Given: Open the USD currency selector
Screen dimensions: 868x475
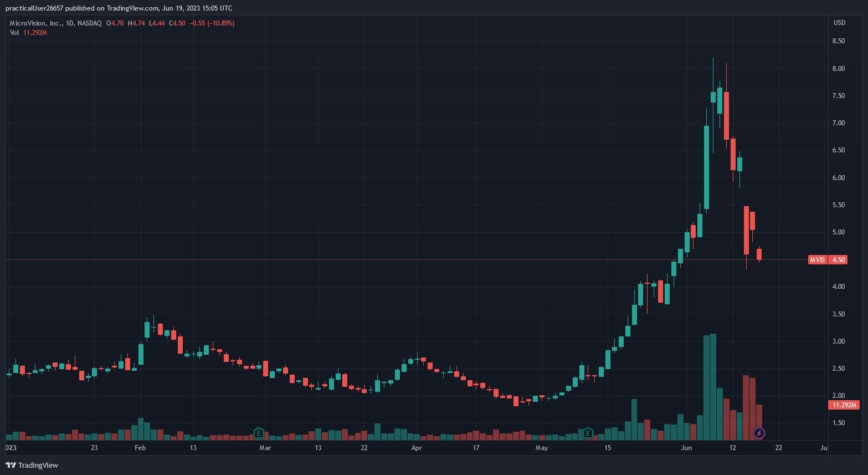Looking at the screenshot, I should (x=839, y=23).
